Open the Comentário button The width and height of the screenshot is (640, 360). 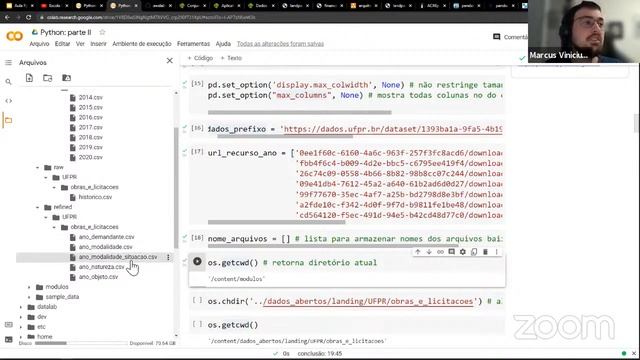pos(510,37)
